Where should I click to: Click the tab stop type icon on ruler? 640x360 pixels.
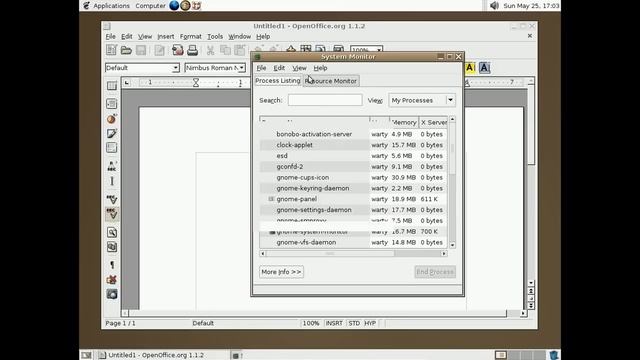[x=127, y=83]
